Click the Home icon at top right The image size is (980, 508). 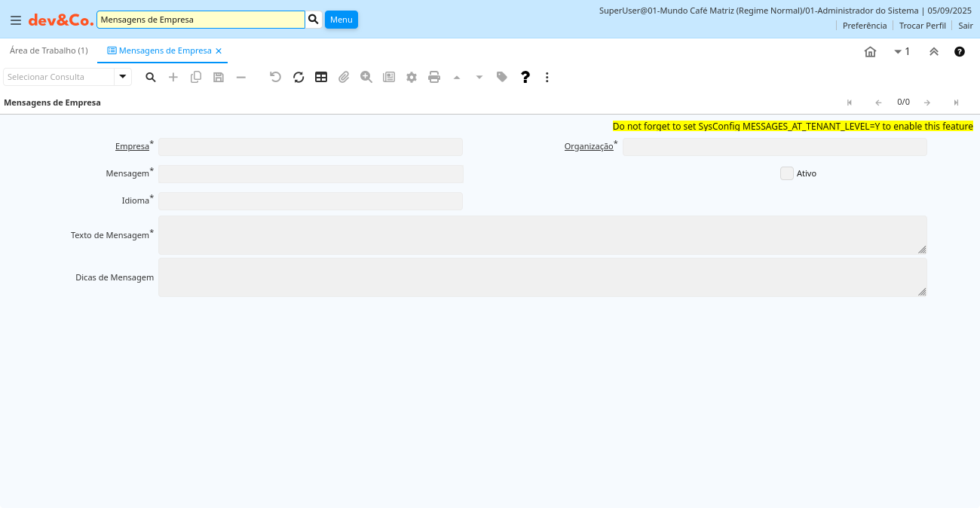(x=870, y=52)
